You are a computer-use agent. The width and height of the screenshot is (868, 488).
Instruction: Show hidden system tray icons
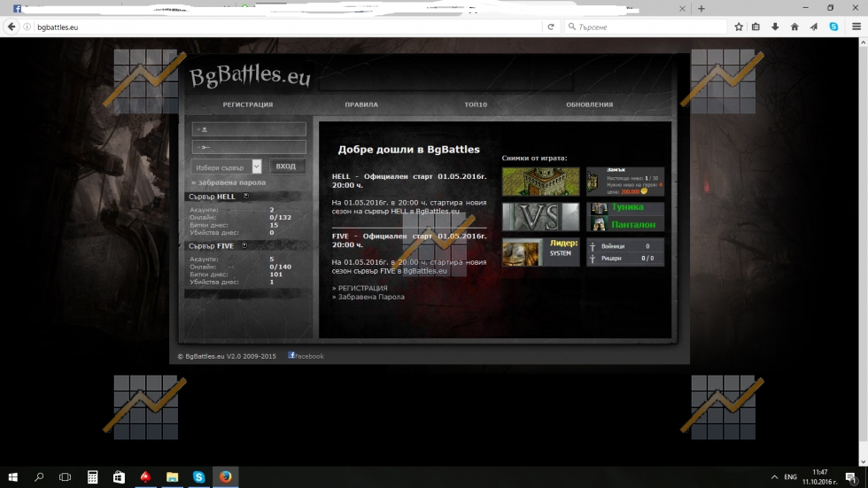tap(774, 477)
